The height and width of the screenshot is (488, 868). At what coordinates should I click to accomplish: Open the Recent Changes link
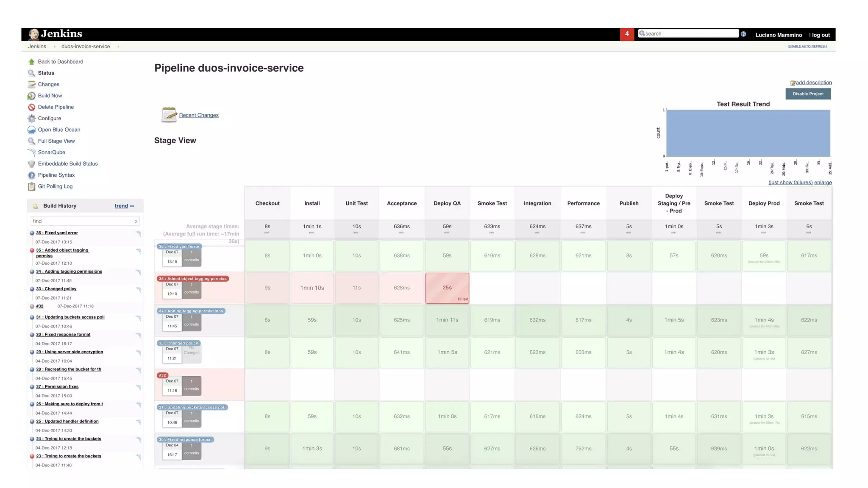(198, 115)
